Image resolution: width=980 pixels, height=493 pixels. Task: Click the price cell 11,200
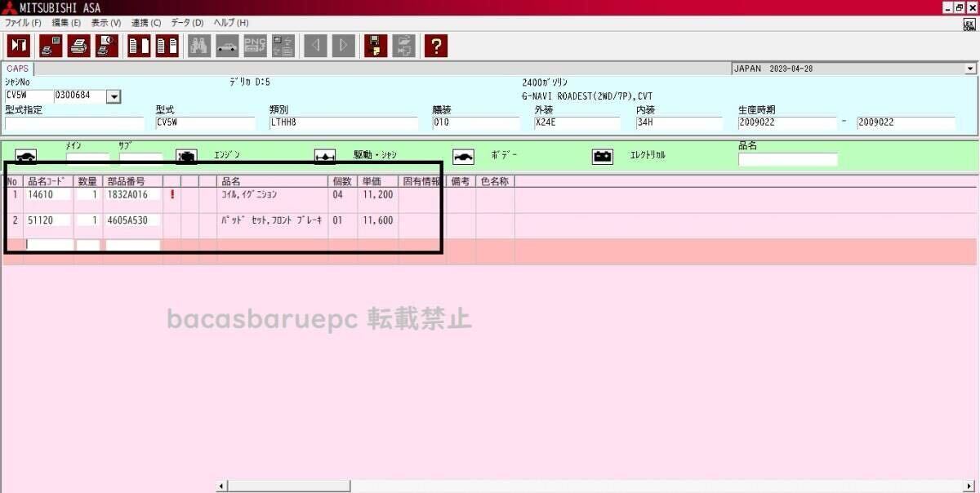click(378, 195)
